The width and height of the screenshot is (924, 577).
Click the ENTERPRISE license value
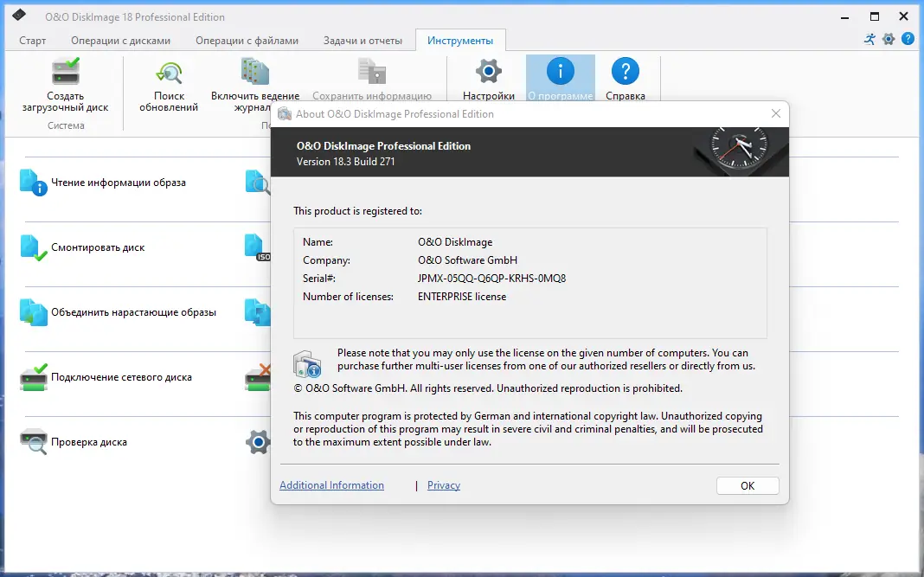(462, 297)
